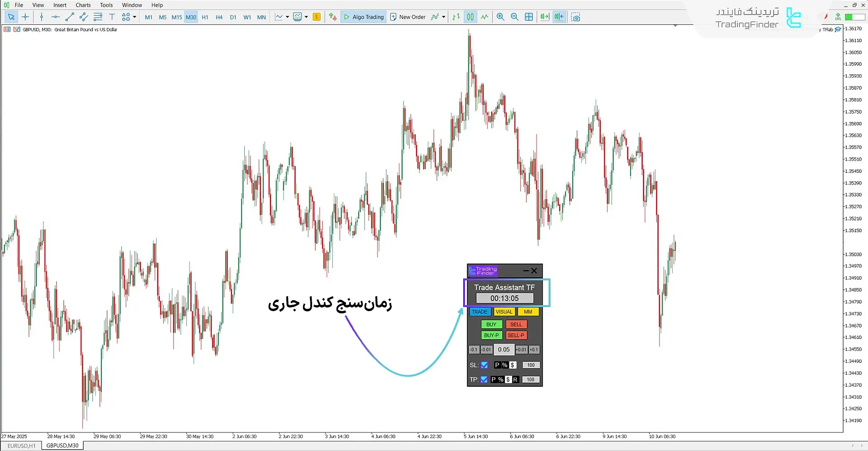Open the Charts menu
The image size is (868, 451).
(x=83, y=5)
